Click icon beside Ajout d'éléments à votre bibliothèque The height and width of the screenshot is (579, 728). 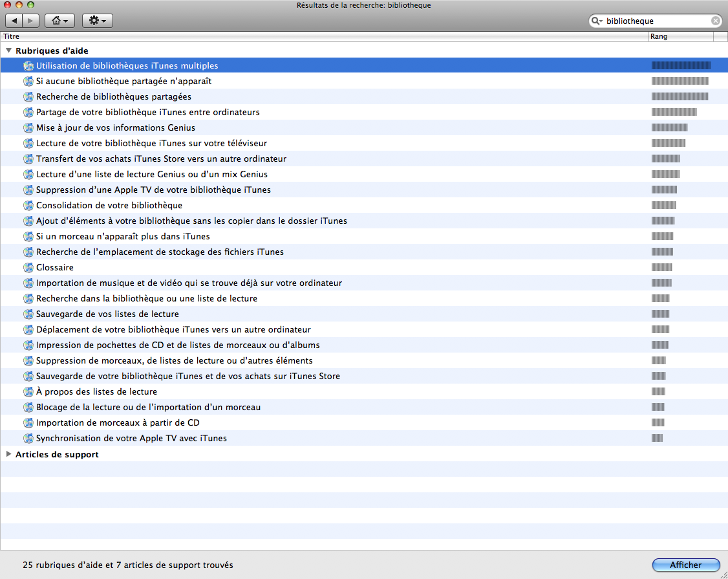pyautogui.click(x=28, y=221)
